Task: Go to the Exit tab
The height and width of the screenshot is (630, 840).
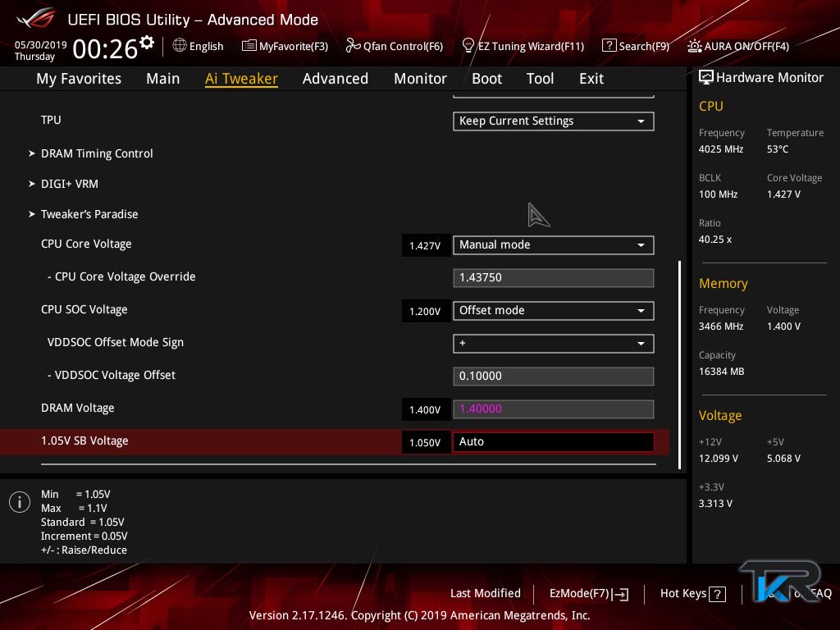Action: coord(591,79)
